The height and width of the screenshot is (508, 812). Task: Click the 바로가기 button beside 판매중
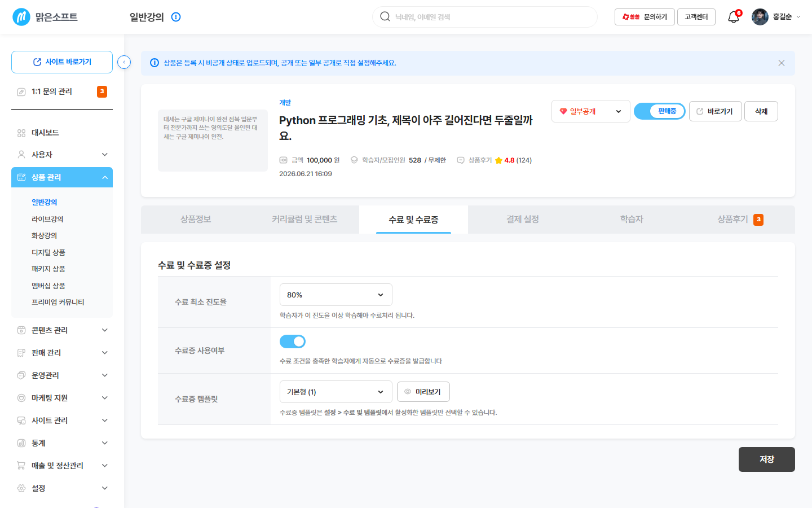point(715,111)
